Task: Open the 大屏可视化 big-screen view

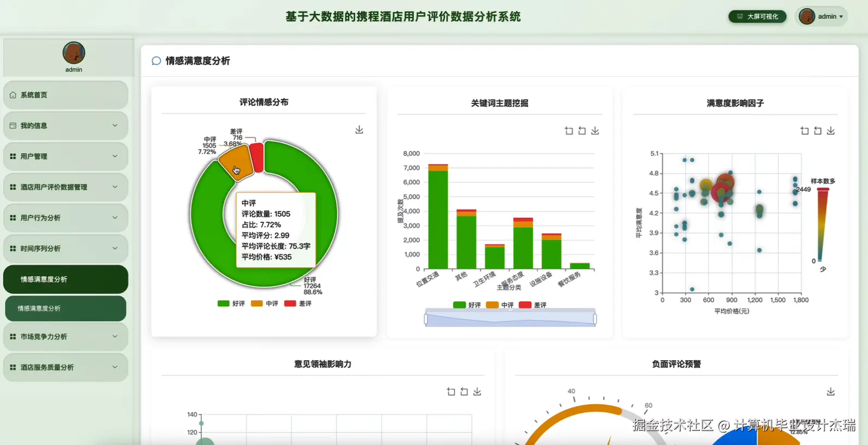Action: [x=757, y=16]
